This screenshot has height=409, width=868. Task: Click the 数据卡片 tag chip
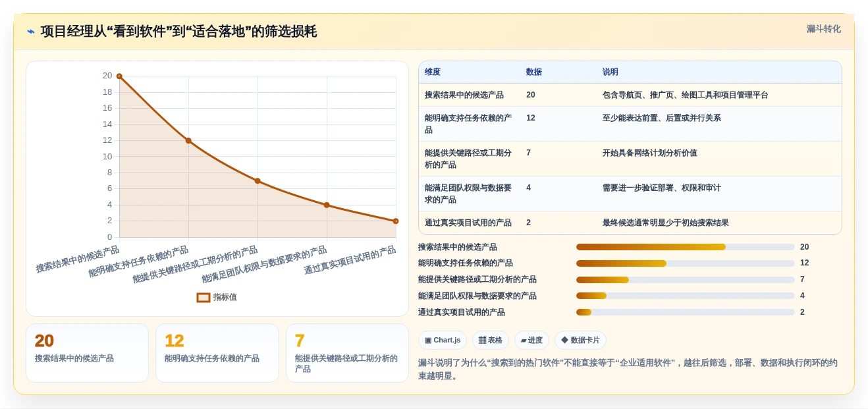pyautogui.click(x=580, y=340)
